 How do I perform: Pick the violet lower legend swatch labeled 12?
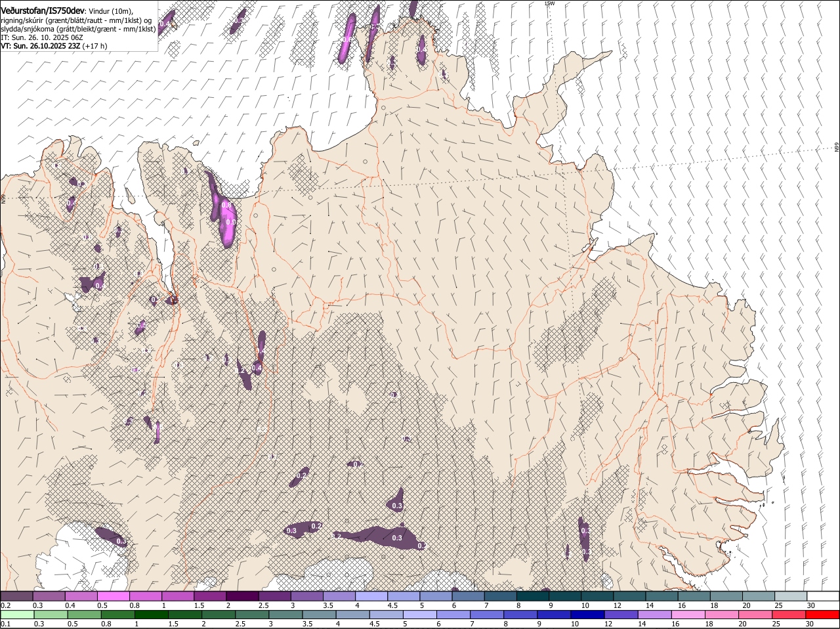coord(620,615)
